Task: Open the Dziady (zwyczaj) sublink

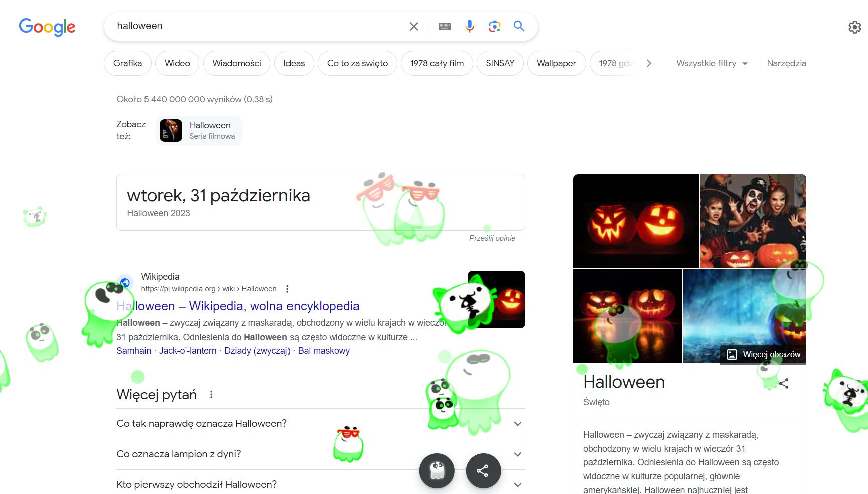Action: point(257,351)
